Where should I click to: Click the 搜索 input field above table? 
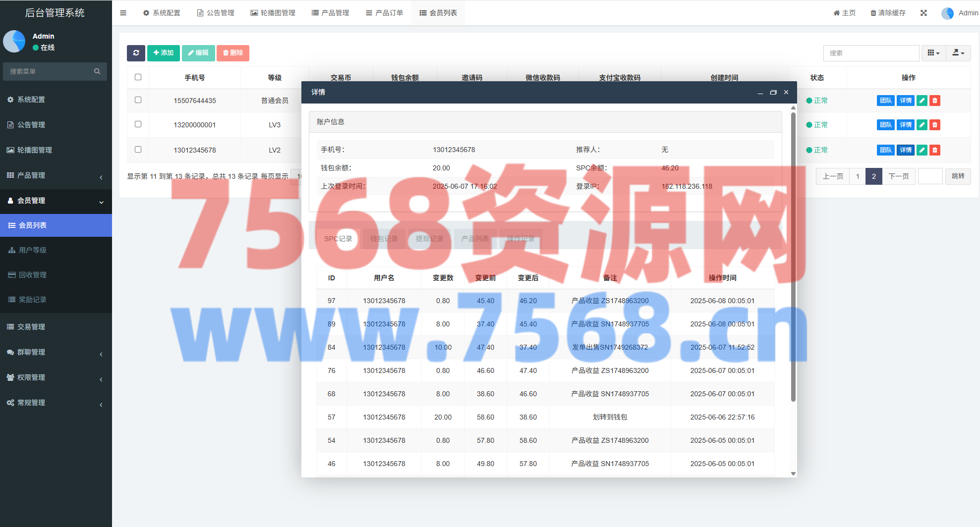[x=871, y=53]
